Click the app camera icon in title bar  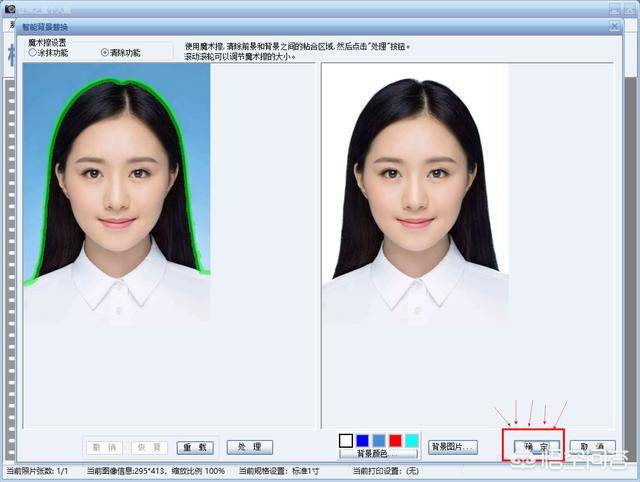(10, 8)
